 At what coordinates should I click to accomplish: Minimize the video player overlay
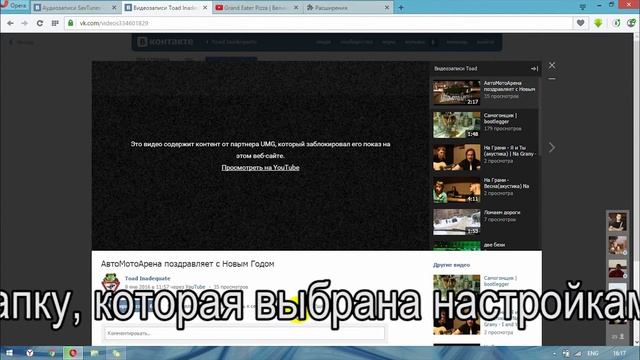point(552,79)
